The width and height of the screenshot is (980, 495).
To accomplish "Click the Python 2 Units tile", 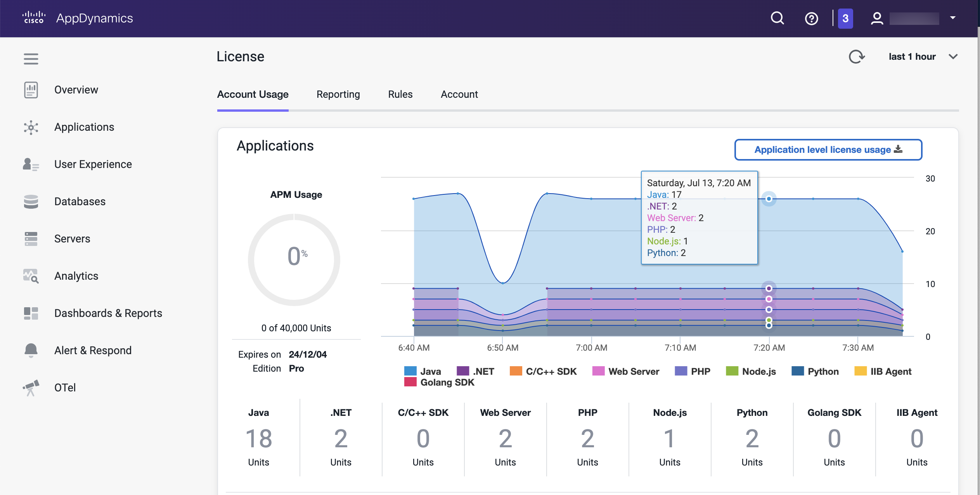I will coord(752,438).
